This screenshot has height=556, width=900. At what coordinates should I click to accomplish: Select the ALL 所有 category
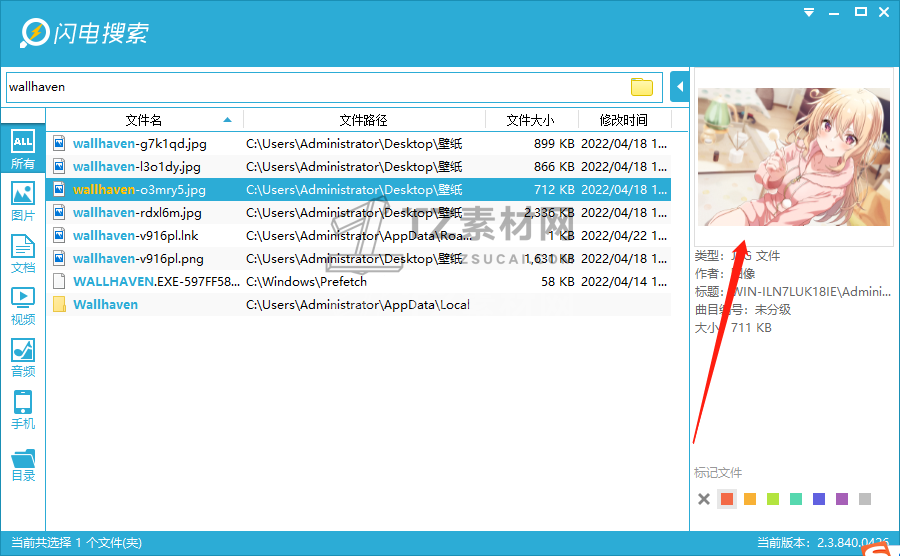tap(23, 149)
